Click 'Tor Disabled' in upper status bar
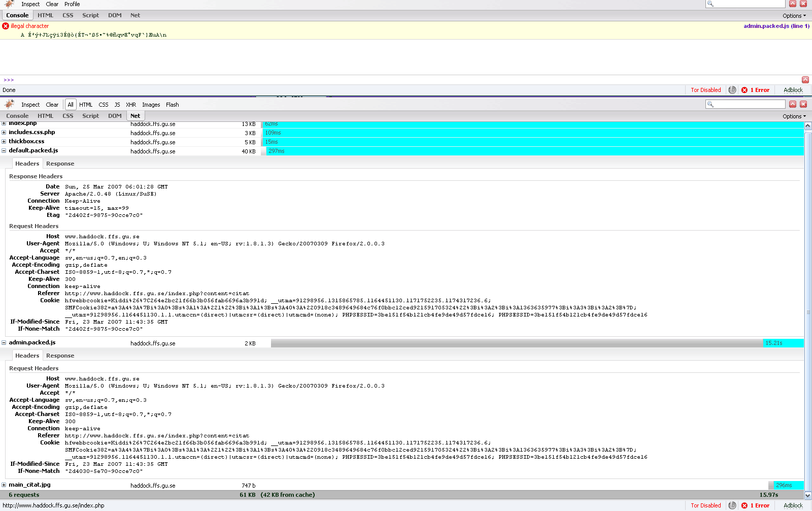This screenshot has height=511, width=812. pyautogui.click(x=706, y=90)
